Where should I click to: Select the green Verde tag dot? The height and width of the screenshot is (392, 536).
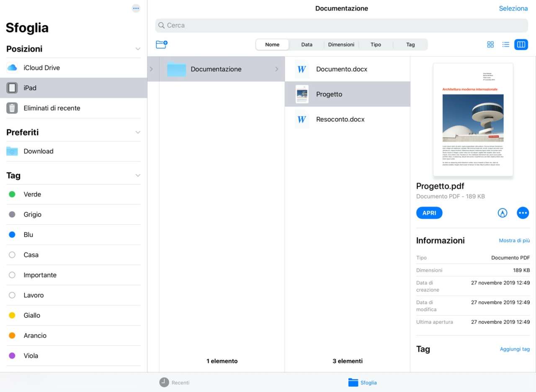tap(12, 194)
